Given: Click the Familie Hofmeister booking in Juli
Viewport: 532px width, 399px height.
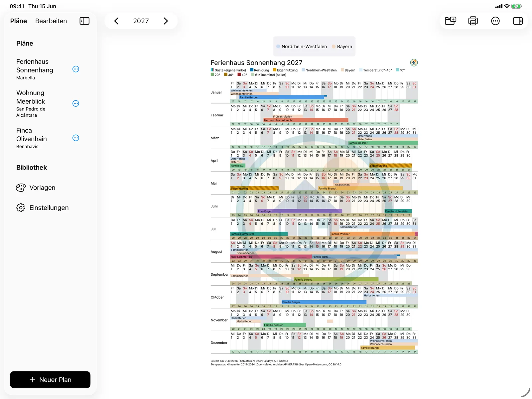Looking at the screenshot, I should [259, 234].
